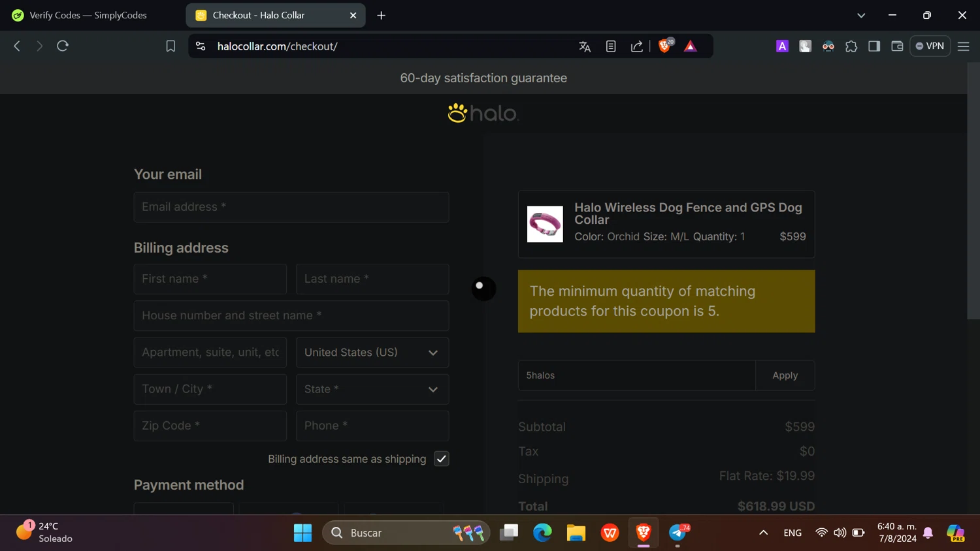The height and width of the screenshot is (551, 980).
Task: Open the State dropdown
Action: point(372,389)
